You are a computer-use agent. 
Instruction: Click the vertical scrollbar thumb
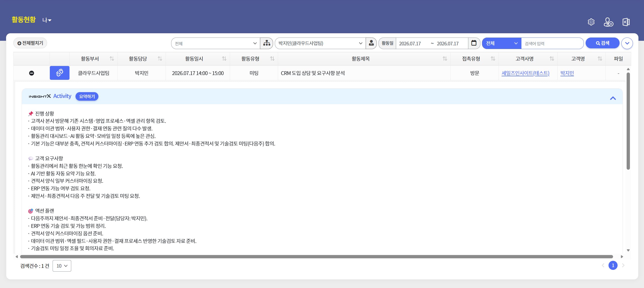(628, 121)
